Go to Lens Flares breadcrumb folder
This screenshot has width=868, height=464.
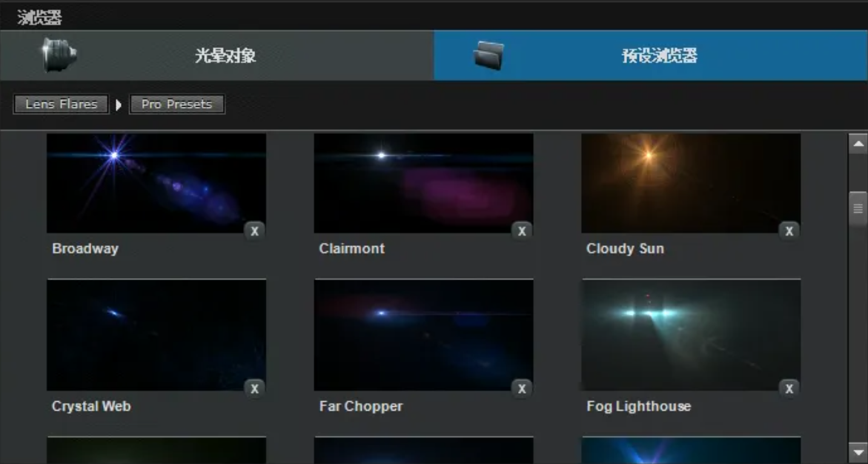coord(61,105)
